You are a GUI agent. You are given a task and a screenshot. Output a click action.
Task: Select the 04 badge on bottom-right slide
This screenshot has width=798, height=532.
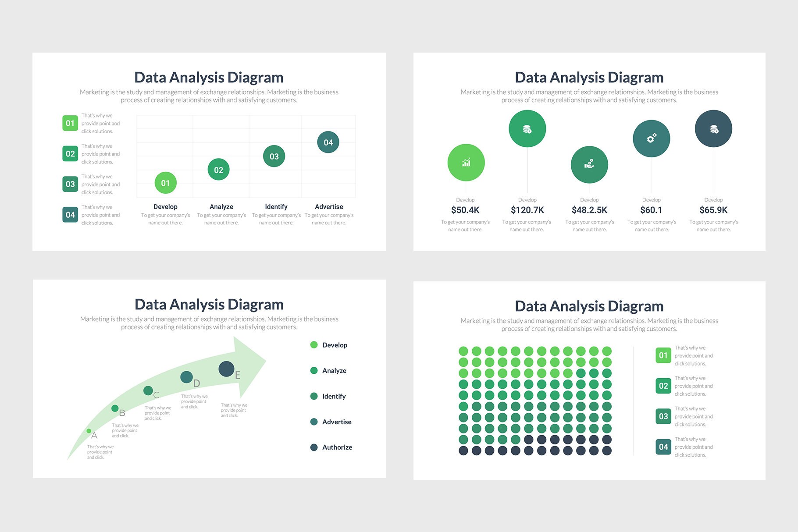point(663,447)
